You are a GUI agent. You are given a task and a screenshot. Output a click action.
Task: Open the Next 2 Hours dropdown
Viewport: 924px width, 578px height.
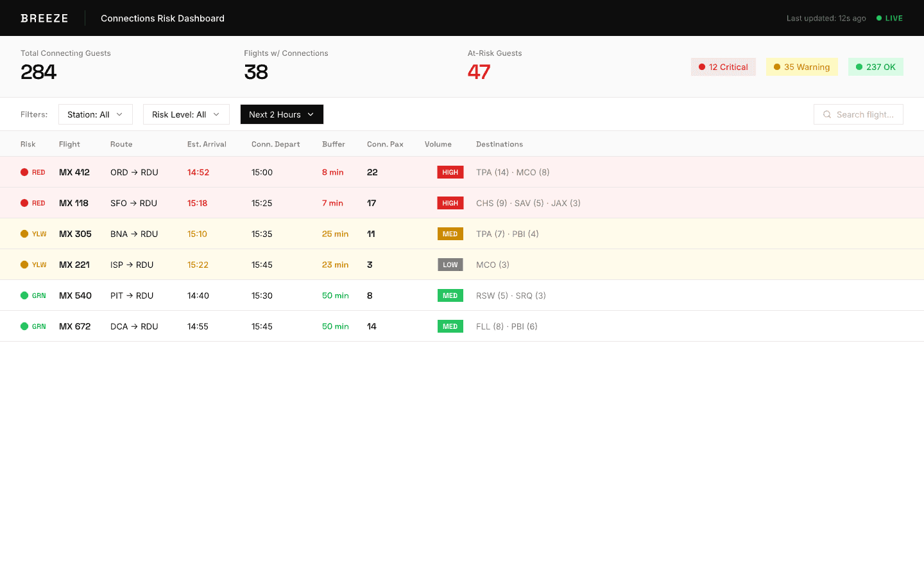click(x=282, y=114)
